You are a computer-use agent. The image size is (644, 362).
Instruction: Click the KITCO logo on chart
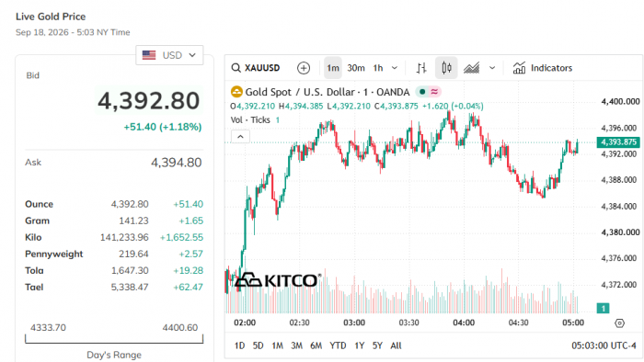[278, 280]
